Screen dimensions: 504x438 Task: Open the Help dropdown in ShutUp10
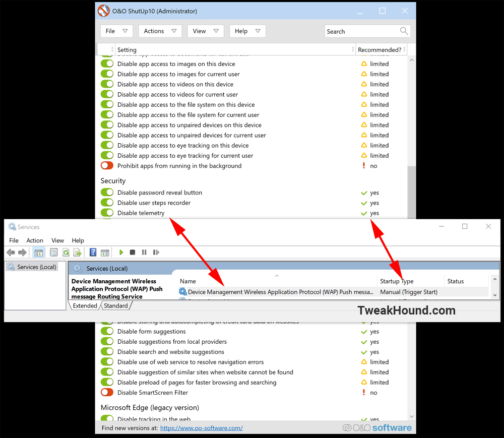pyautogui.click(x=247, y=31)
